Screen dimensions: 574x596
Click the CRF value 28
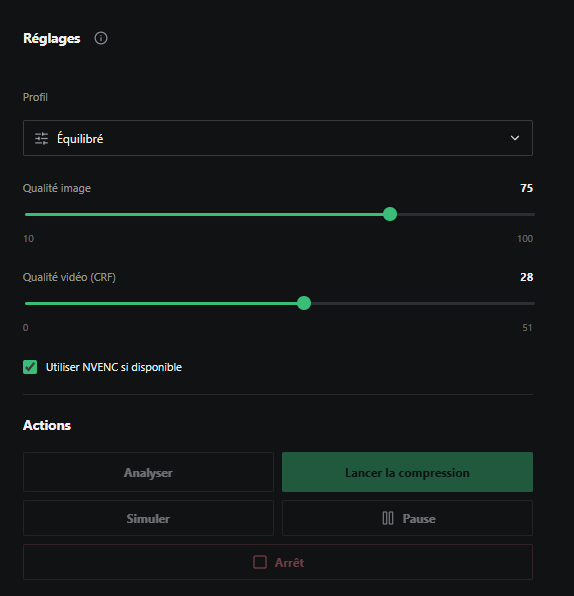[x=526, y=277]
